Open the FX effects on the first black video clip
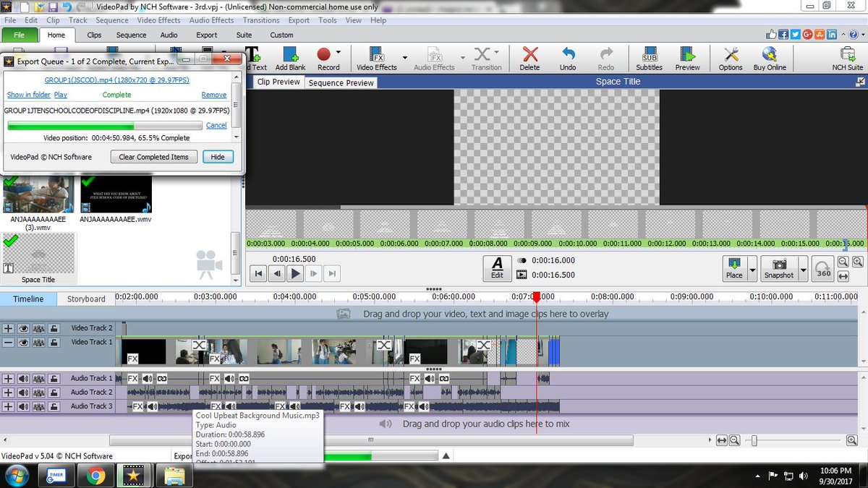Image resolution: width=868 pixels, height=488 pixels. tap(132, 359)
